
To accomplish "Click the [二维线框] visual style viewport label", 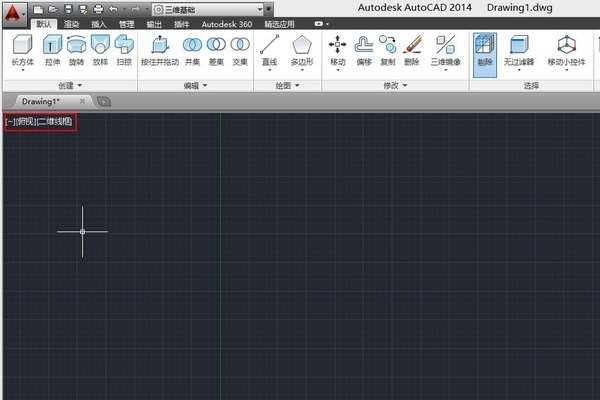I will click(55, 122).
